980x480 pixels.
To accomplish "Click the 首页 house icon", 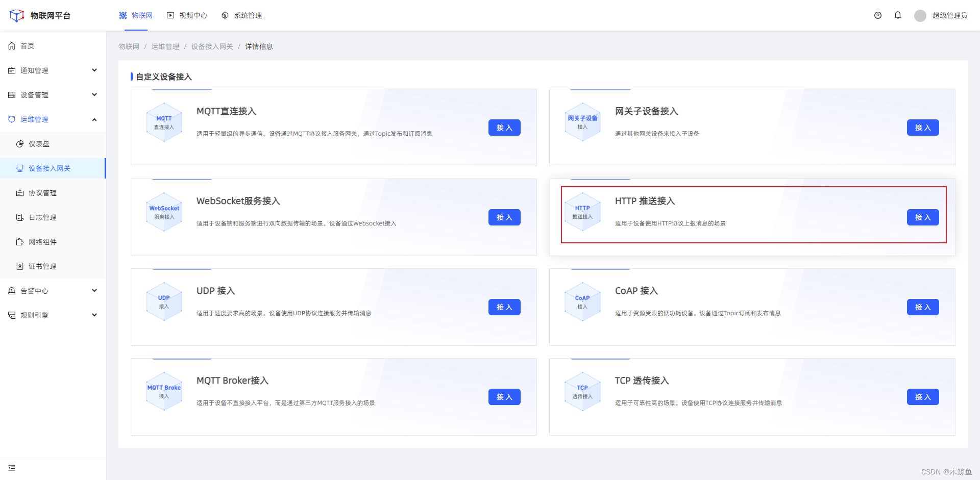I will [12, 46].
